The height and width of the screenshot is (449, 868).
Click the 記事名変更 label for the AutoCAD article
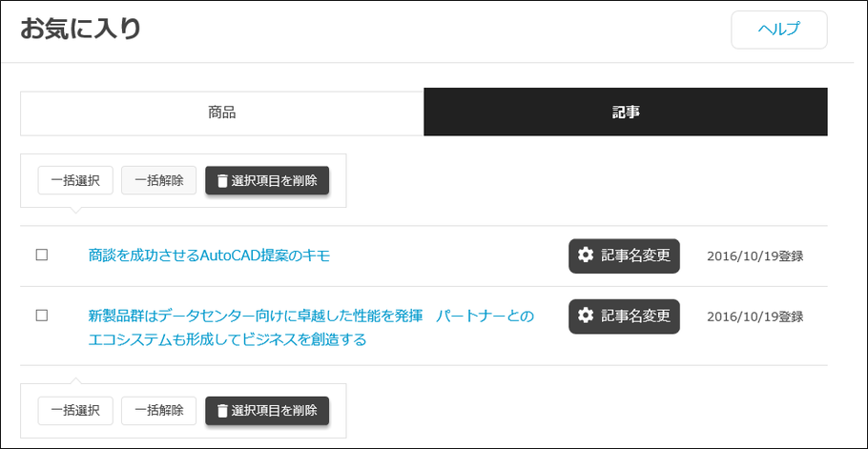pos(635,255)
